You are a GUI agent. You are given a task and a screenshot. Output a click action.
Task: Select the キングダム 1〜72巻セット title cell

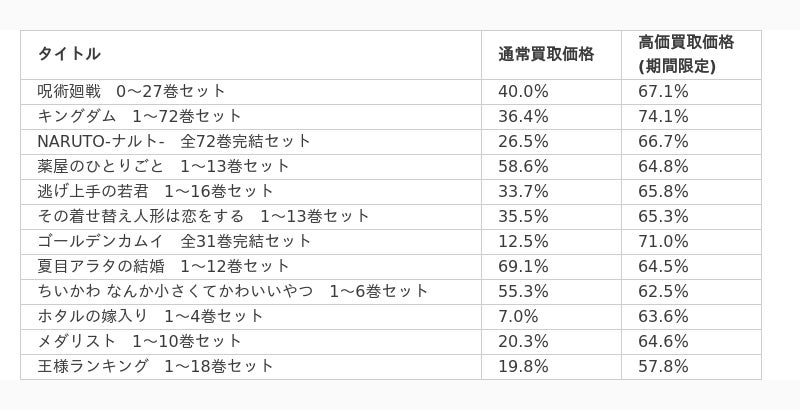click(140, 116)
